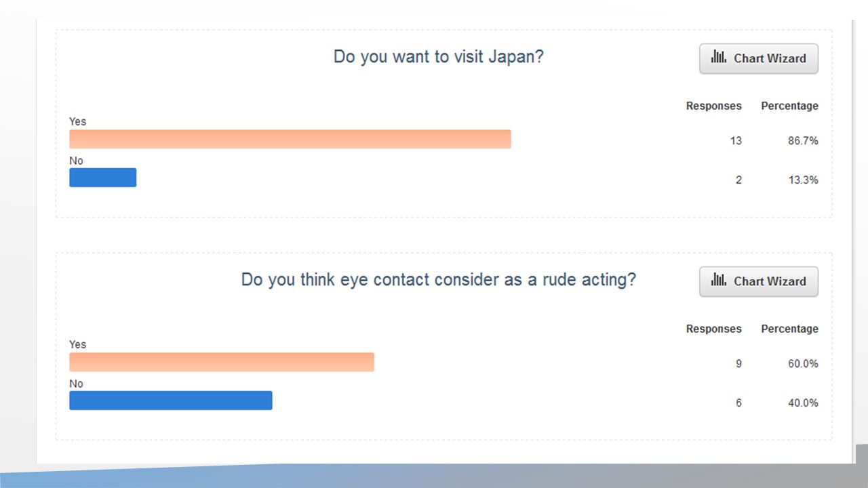The height and width of the screenshot is (488, 868).
Task: Select blue No bar in Japan question
Action: (x=102, y=178)
